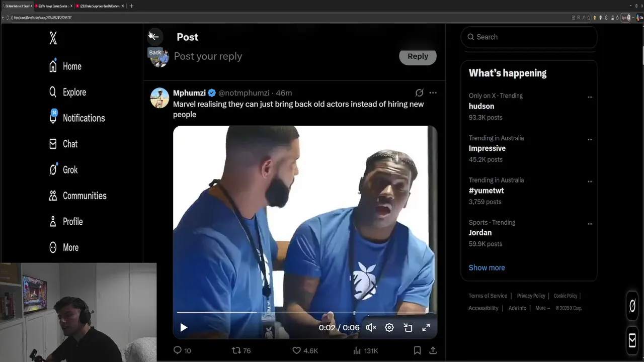Open Chat in the sidebar

coord(63,144)
